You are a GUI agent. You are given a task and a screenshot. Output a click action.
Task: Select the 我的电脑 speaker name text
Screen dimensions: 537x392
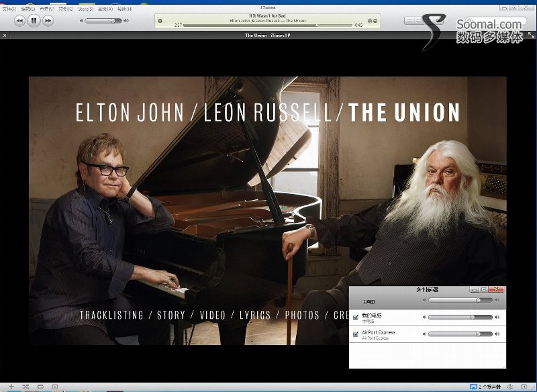(x=372, y=315)
